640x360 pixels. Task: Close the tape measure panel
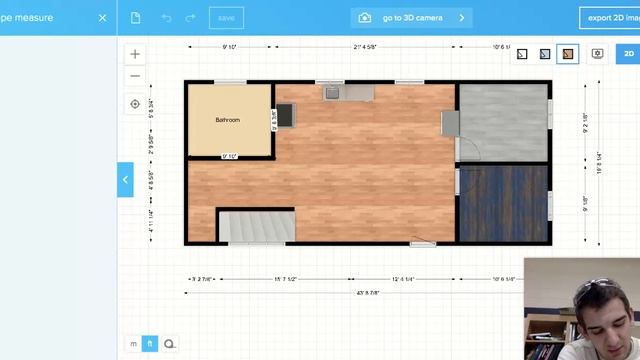tap(102, 18)
